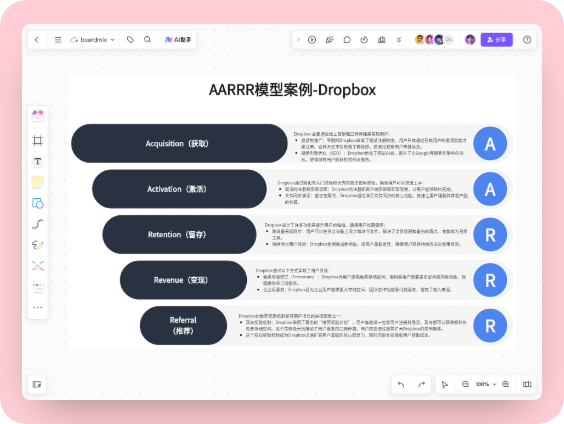Click the collaborator avatars group
The width and height of the screenshot is (564, 424).
click(x=434, y=40)
